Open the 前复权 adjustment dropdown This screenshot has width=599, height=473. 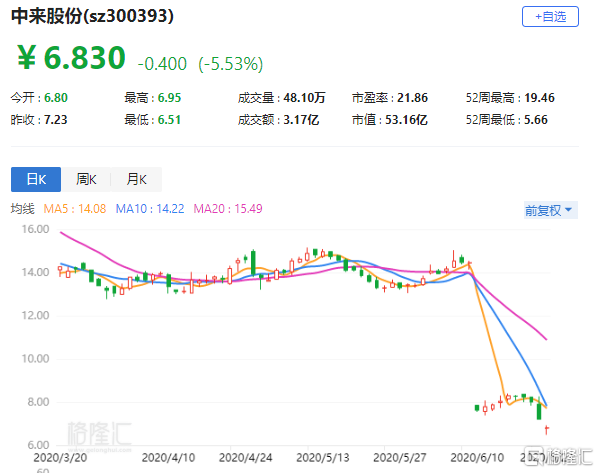[550, 210]
